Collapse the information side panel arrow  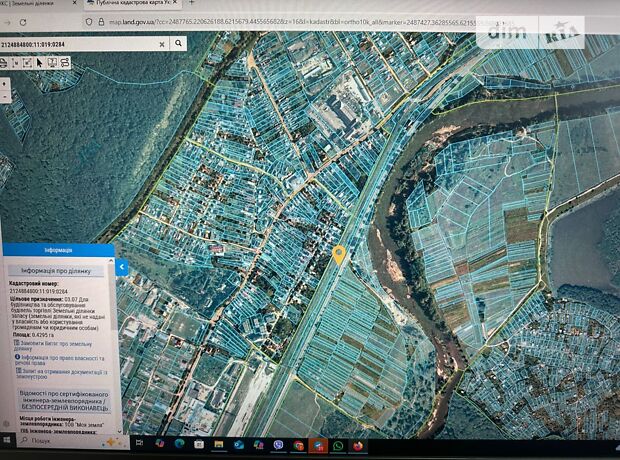(x=121, y=267)
